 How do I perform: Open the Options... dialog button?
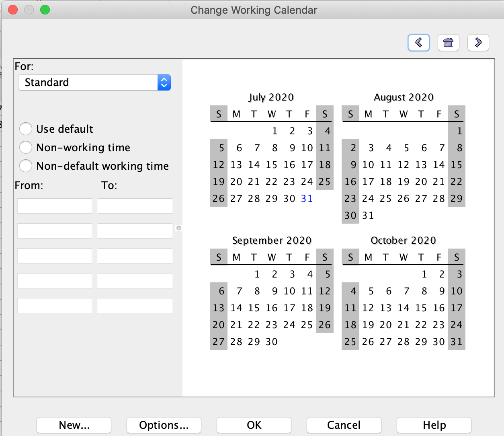pos(164,425)
